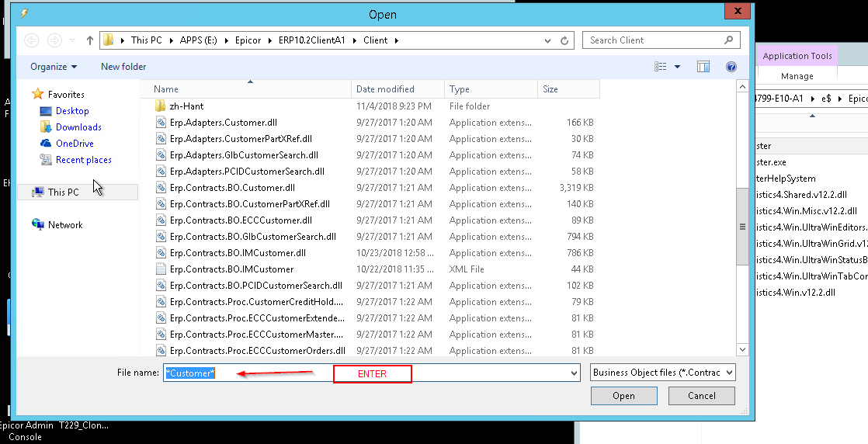Select Downloads in Favorites
This screenshot has width=868, height=444.
(78, 127)
